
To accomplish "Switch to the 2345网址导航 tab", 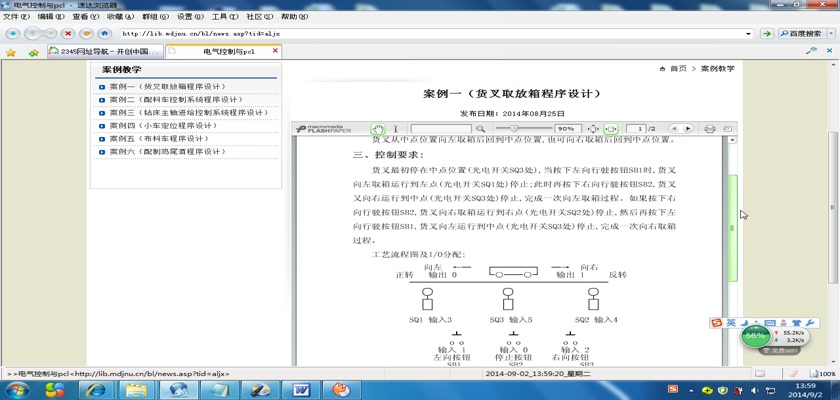I will coord(104,51).
